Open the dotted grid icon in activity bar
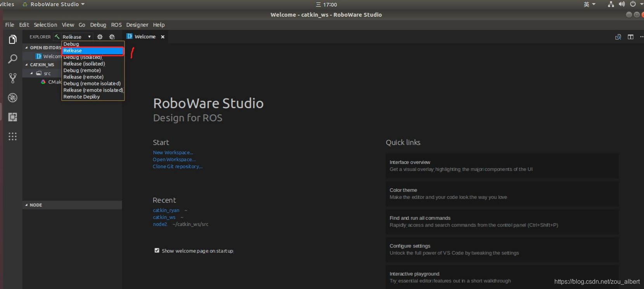The height and width of the screenshot is (289, 644). point(13,136)
